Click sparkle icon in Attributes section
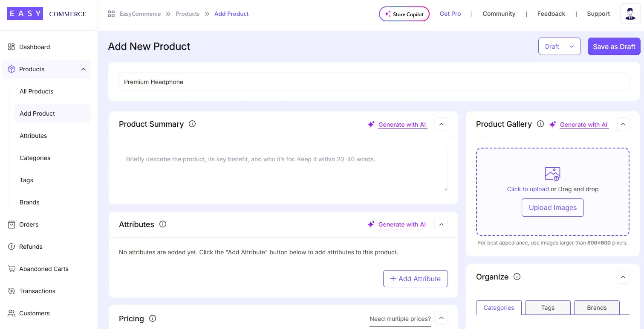This screenshot has height=329, width=644. (x=371, y=224)
